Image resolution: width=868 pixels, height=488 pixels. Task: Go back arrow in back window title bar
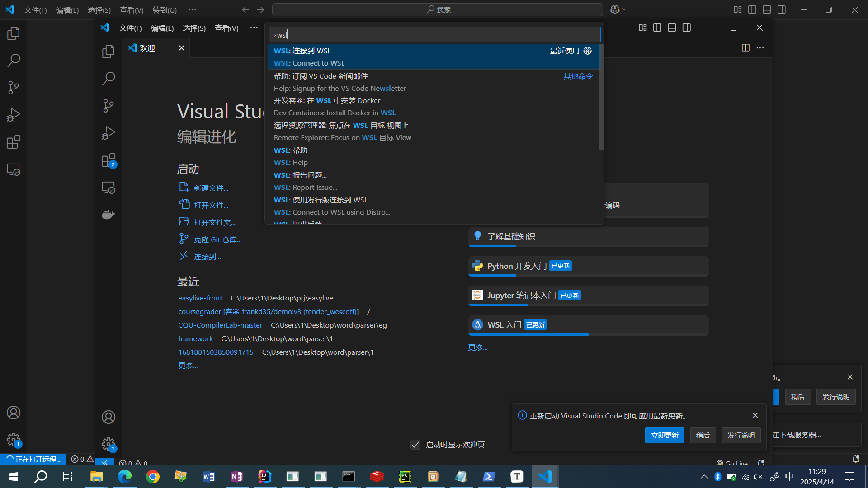pos(245,9)
